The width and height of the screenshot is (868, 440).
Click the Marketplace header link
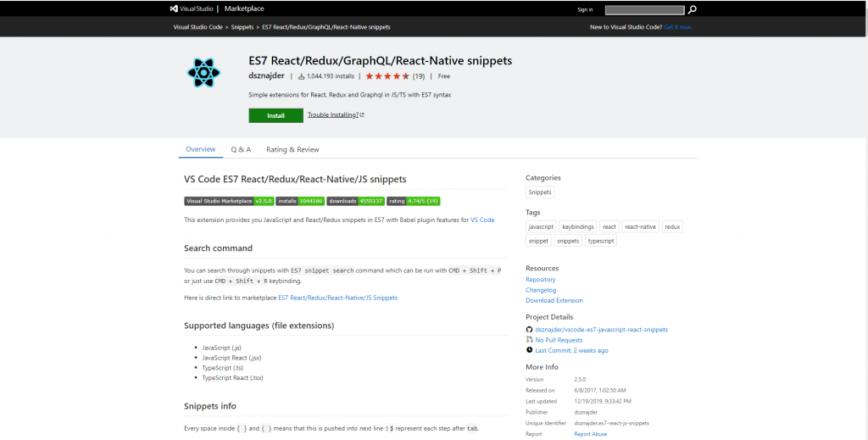pos(244,8)
